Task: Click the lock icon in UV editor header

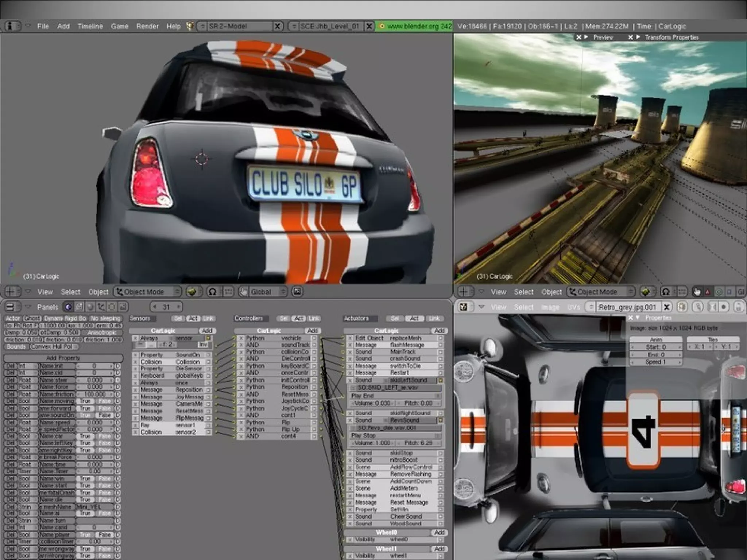Action: (x=739, y=307)
